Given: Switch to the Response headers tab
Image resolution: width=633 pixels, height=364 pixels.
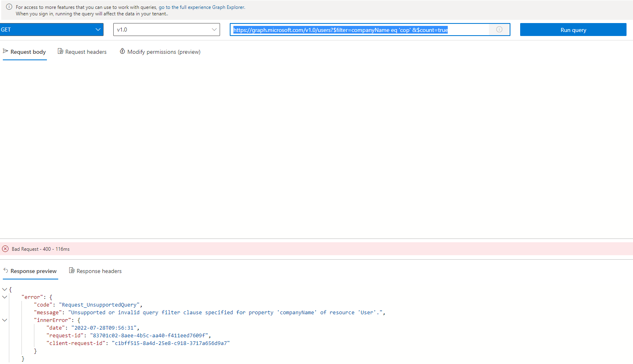Looking at the screenshot, I should pos(99,271).
